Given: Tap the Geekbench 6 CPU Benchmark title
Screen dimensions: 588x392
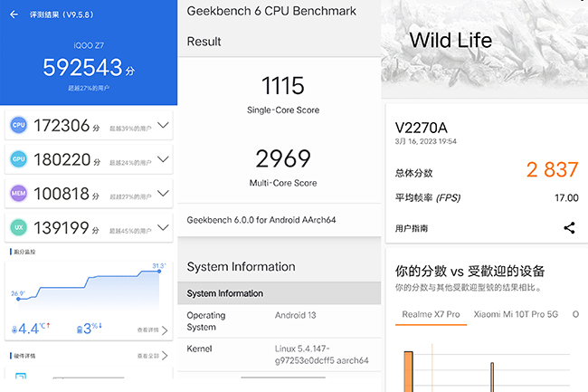Looking at the screenshot, I should (x=271, y=11).
